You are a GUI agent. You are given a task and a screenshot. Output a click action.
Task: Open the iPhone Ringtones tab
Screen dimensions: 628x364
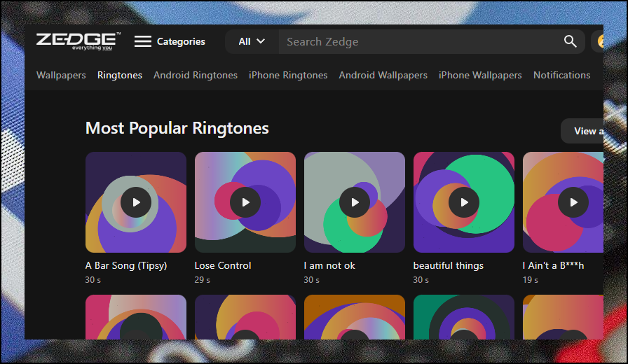(288, 75)
